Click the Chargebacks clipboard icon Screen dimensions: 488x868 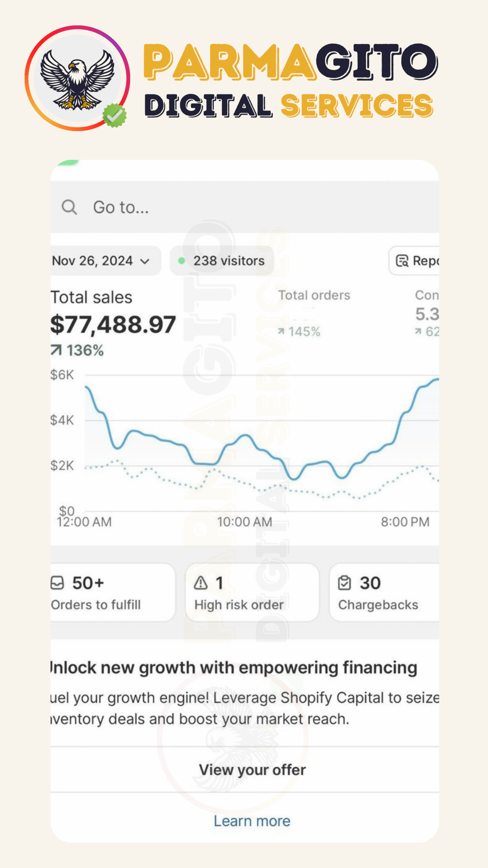click(344, 583)
